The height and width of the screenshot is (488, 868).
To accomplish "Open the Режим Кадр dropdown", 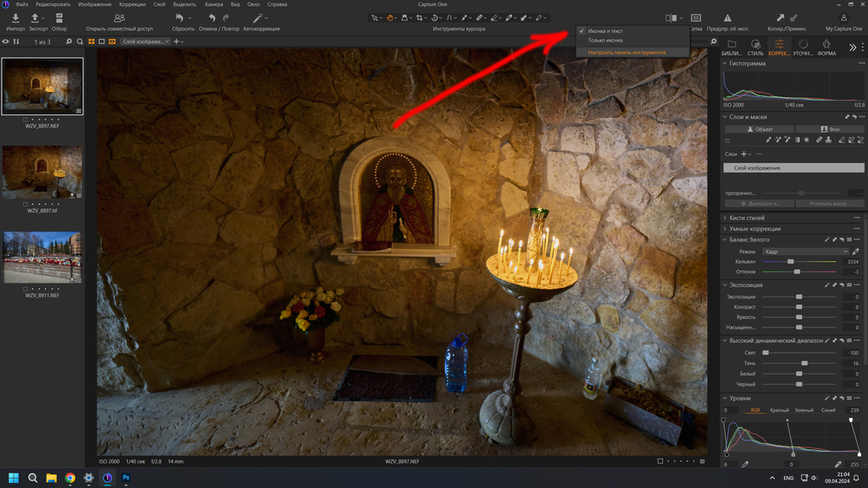I will tap(805, 252).
